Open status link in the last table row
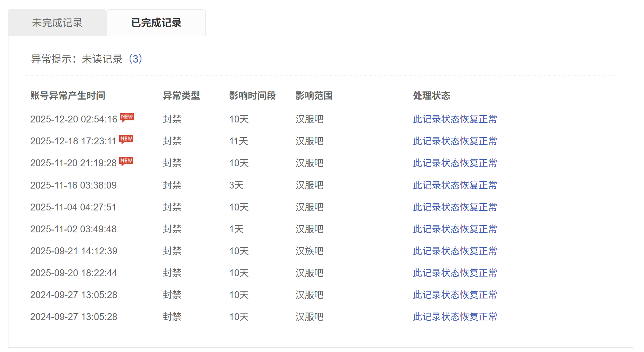 pos(455,317)
